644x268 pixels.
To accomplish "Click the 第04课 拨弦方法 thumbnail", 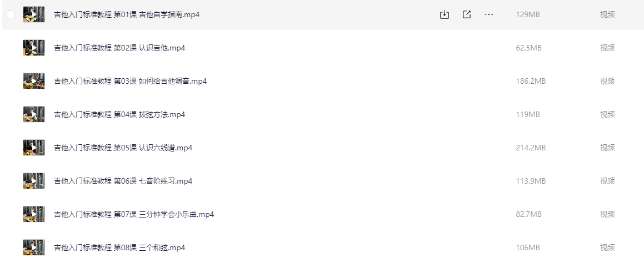I will [34, 114].
